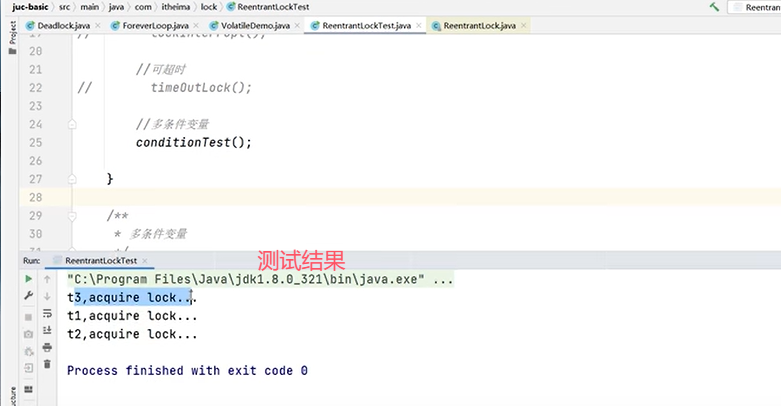Screen dimensions: 781x406
Task: Close the Deadlock.java tab
Action: pos(98,25)
